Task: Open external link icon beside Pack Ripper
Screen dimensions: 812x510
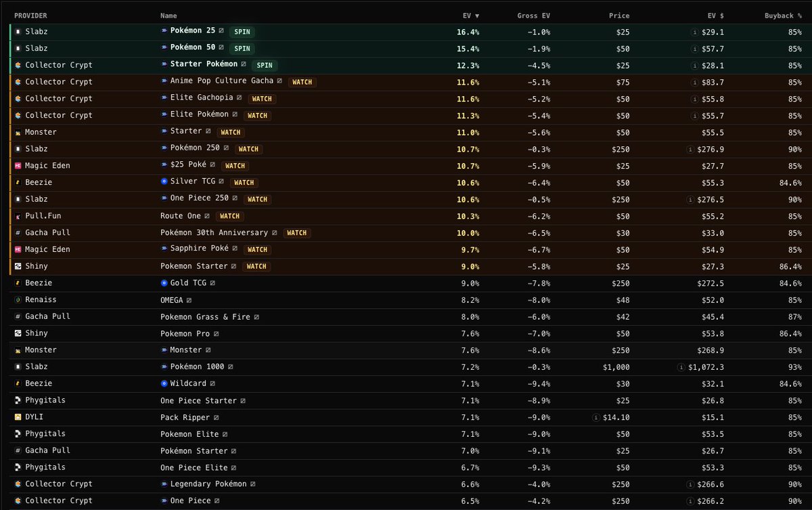Action: (217, 417)
